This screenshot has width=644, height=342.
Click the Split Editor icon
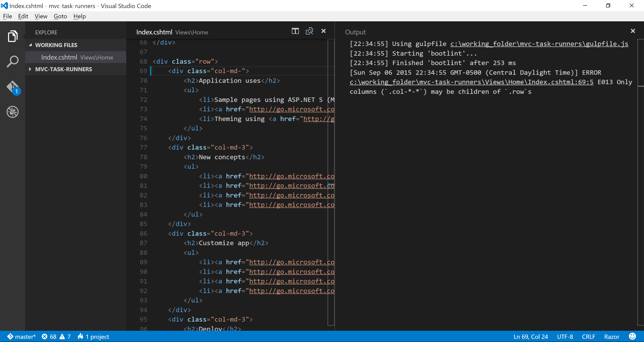pyautogui.click(x=295, y=31)
